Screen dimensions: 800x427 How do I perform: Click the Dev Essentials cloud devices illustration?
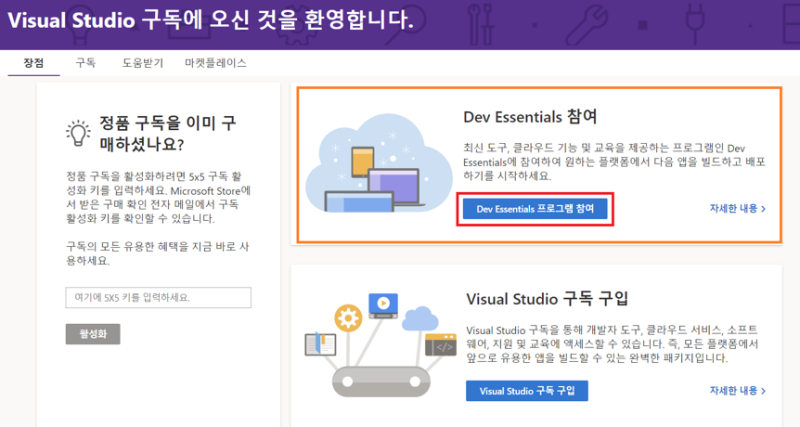pos(378,163)
